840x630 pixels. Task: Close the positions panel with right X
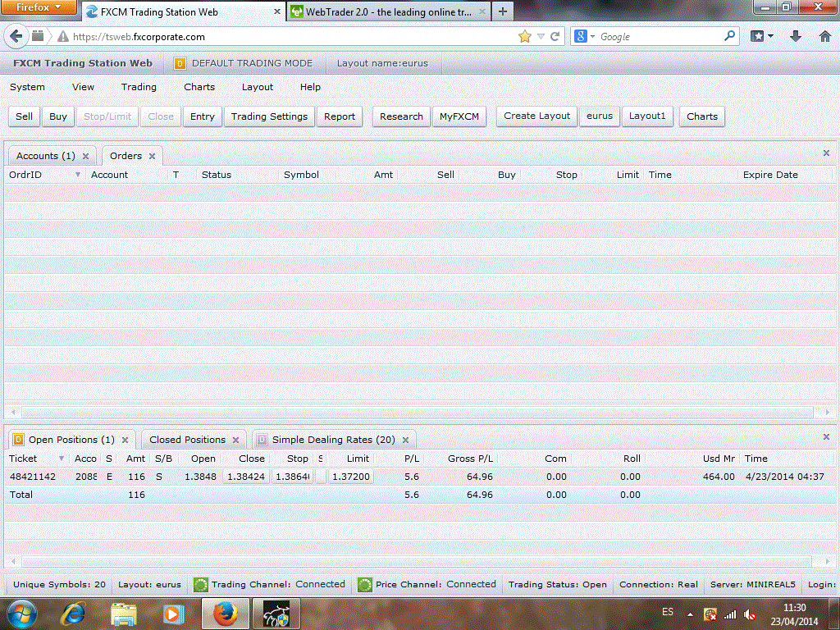coord(826,437)
